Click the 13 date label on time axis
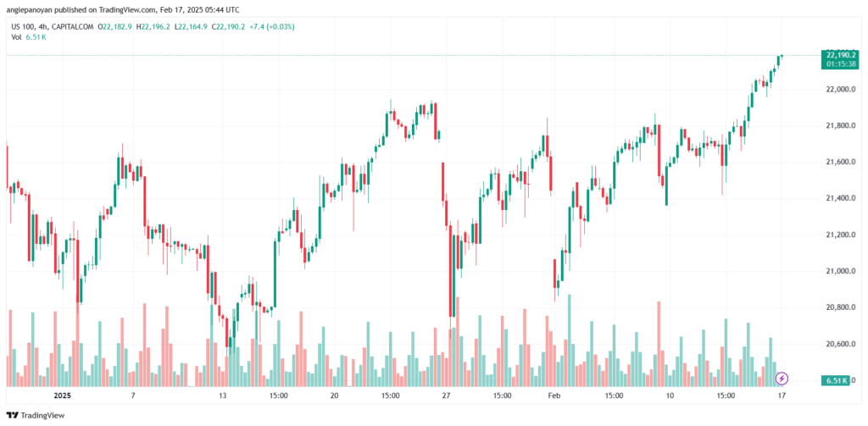 click(x=223, y=396)
